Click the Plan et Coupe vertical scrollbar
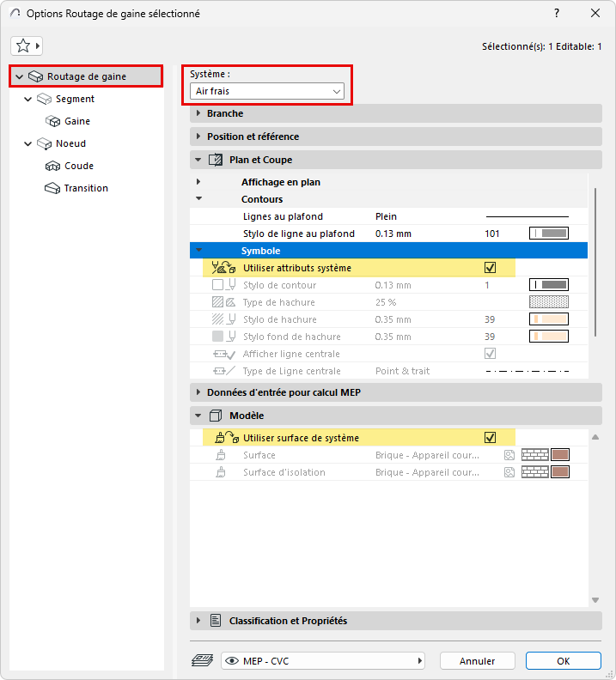 click(x=595, y=262)
